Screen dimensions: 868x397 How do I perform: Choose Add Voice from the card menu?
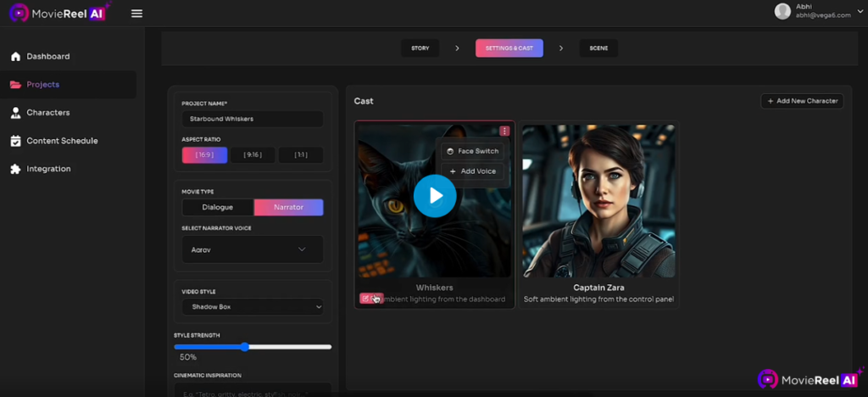tap(472, 171)
